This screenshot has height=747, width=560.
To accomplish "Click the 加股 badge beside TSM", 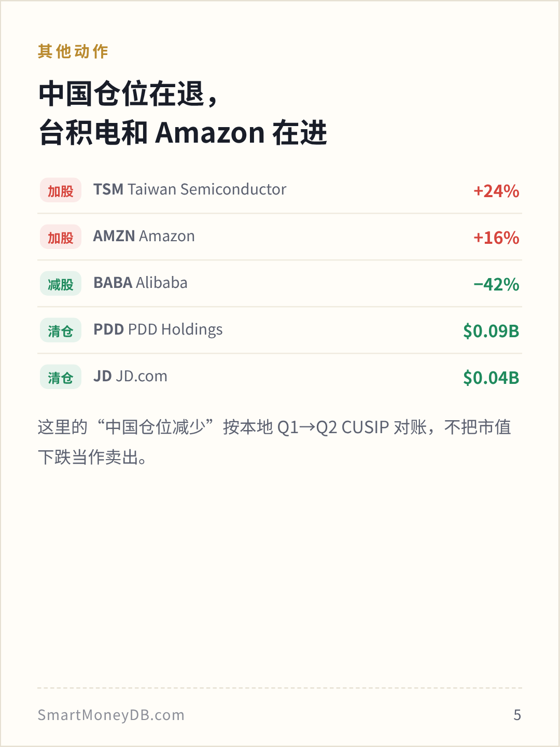I will pos(61,190).
